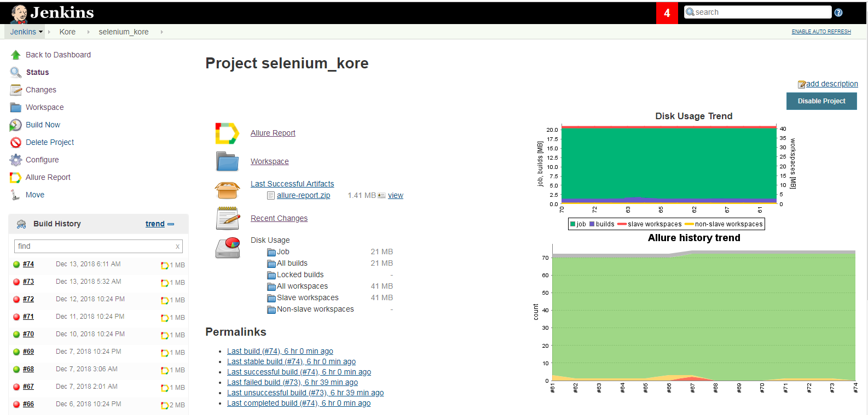Click the Build History find field
The image size is (868, 415).
[99, 246]
